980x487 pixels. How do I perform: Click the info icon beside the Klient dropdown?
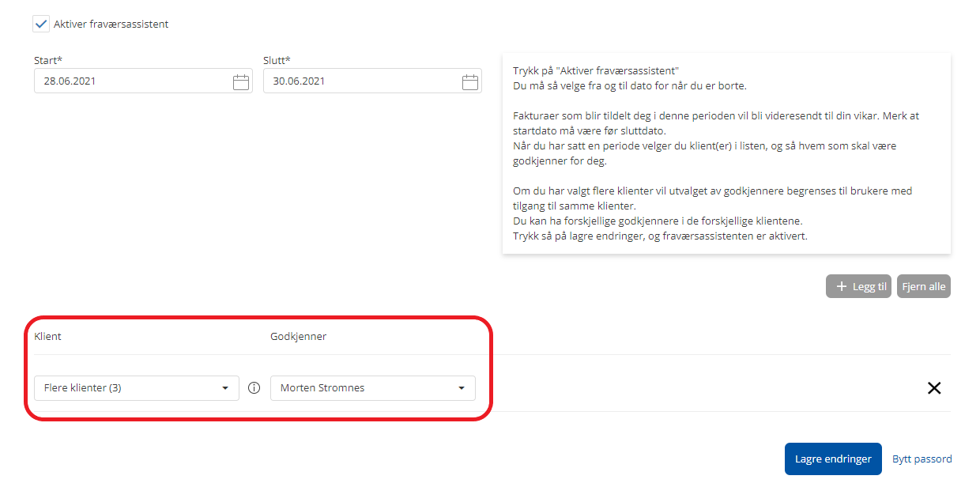tap(254, 388)
